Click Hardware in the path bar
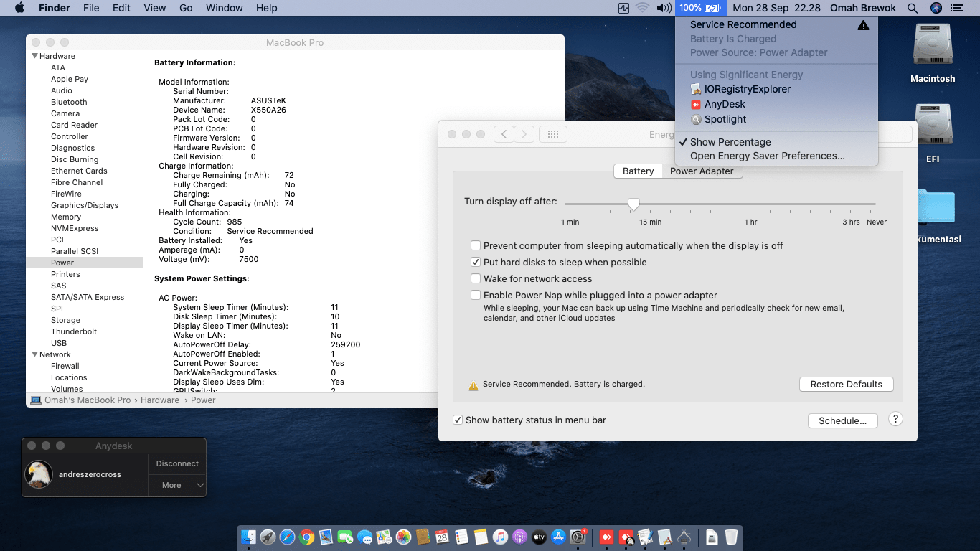This screenshot has width=980, height=551. click(160, 400)
